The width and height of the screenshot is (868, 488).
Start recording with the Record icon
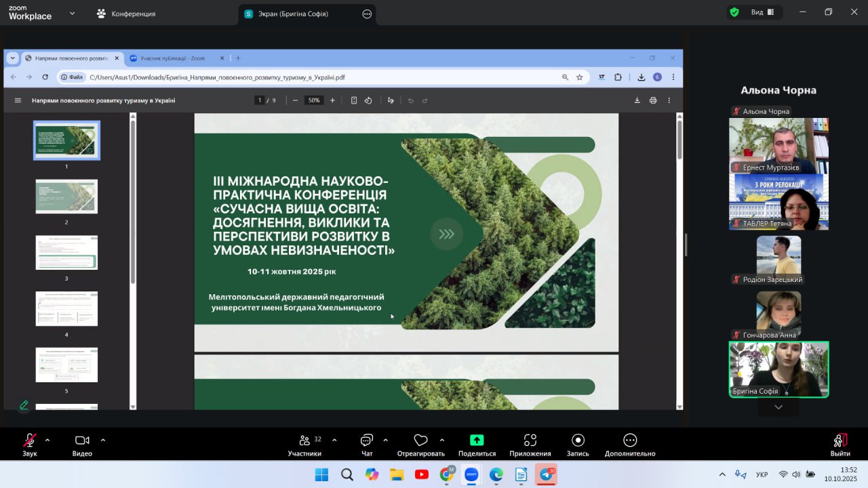click(578, 441)
